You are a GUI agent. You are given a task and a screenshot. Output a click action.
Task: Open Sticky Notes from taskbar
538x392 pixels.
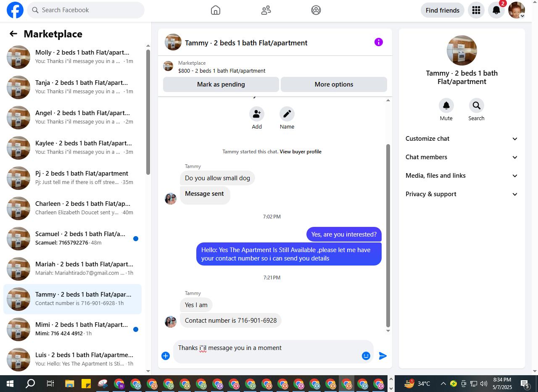(x=86, y=383)
